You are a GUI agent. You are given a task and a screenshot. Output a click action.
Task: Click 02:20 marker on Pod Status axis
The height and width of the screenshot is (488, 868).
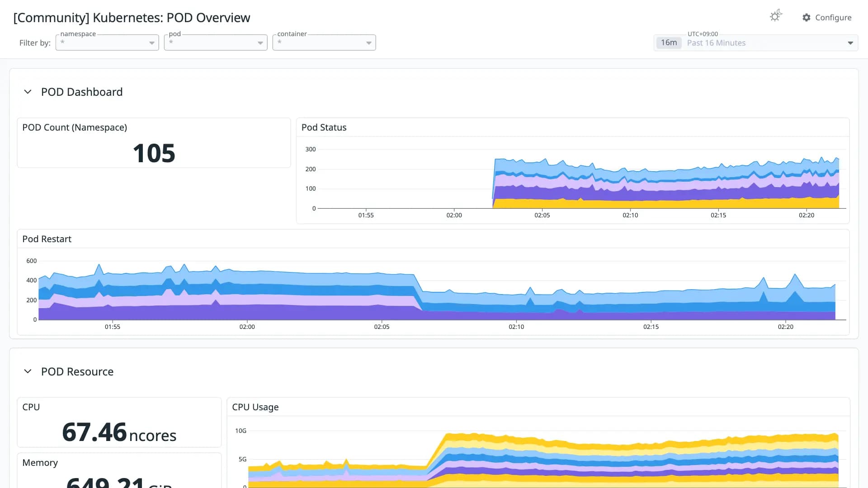pyautogui.click(x=807, y=215)
